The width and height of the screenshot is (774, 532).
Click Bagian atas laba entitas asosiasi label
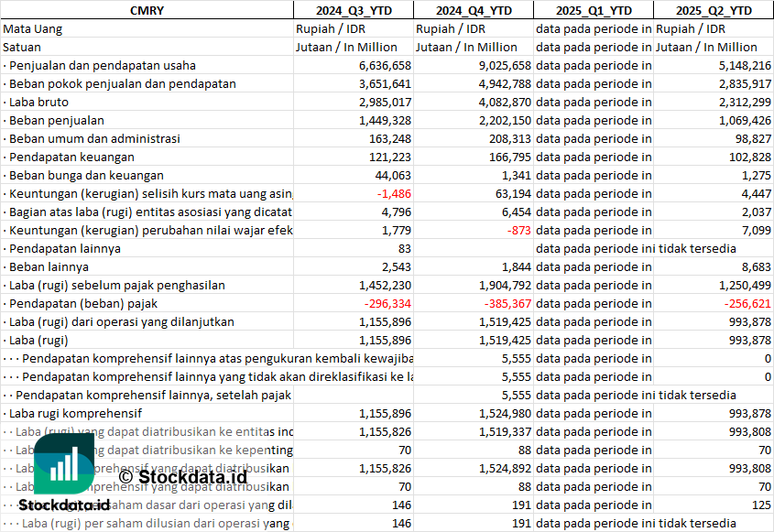click(x=147, y=212)
